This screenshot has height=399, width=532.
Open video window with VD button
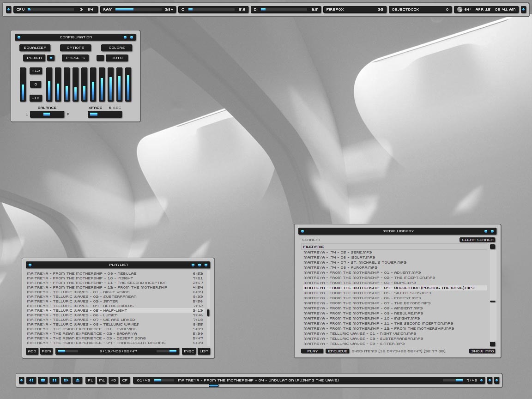[113, 380]
